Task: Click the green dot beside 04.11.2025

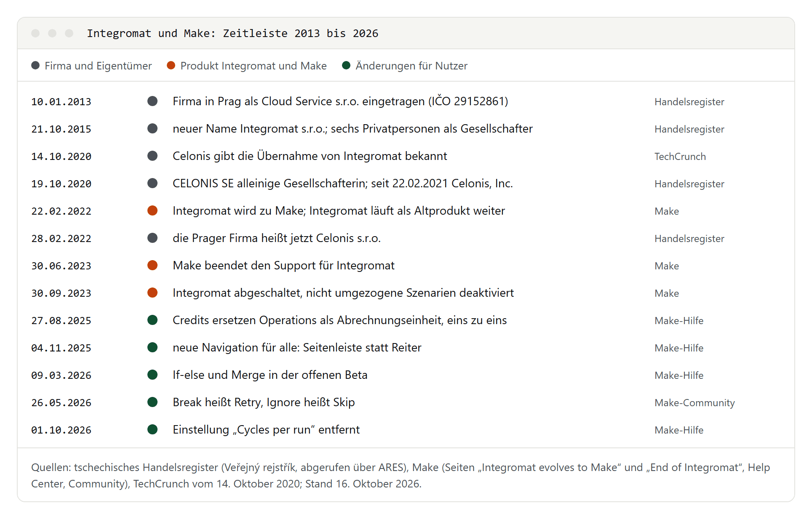Action: pyautogui.click(x=152, y=347)
